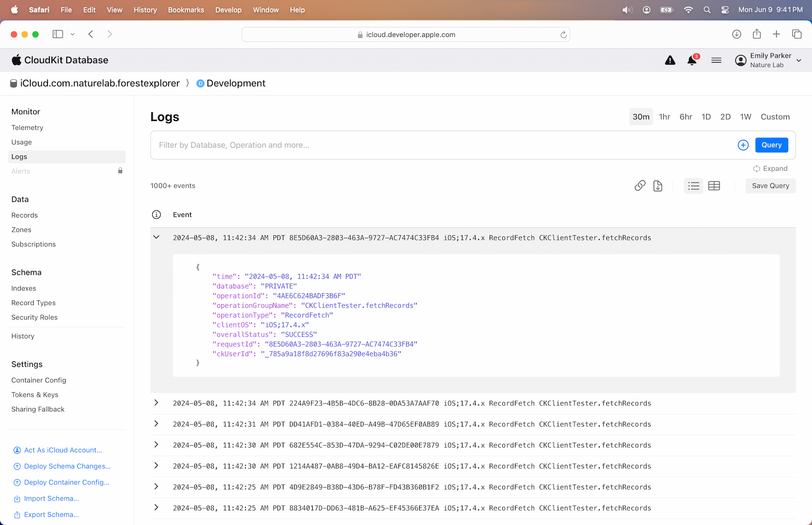Expand the 224A9F23 log event row
This screenshot has height=525, width=812.
click(x=156, y=403)
